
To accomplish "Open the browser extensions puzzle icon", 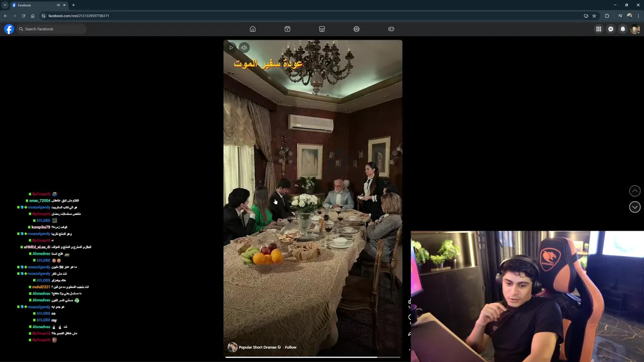I will (607, 16).
